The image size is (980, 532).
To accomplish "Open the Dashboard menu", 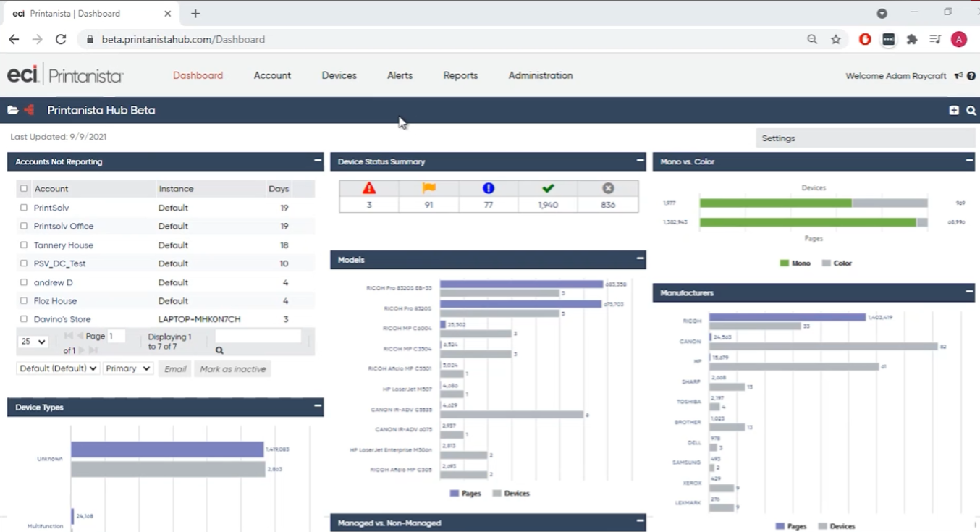I will point(198,75).
